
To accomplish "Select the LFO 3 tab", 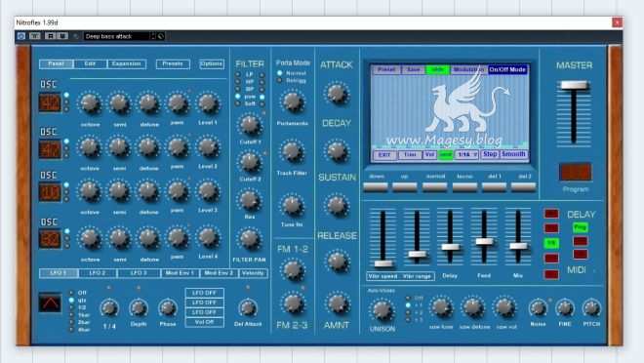I will (x=139, y=273).
